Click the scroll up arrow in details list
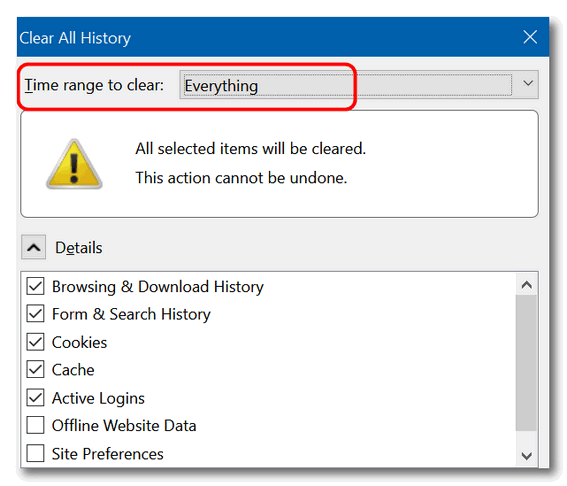 click(x=526, y=285)
